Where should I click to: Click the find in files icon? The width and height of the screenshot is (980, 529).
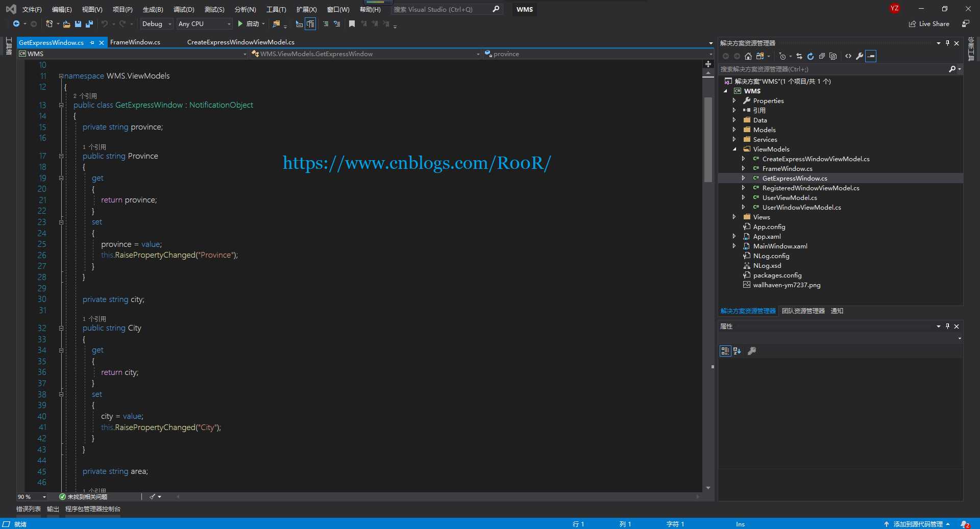(276, 24)
